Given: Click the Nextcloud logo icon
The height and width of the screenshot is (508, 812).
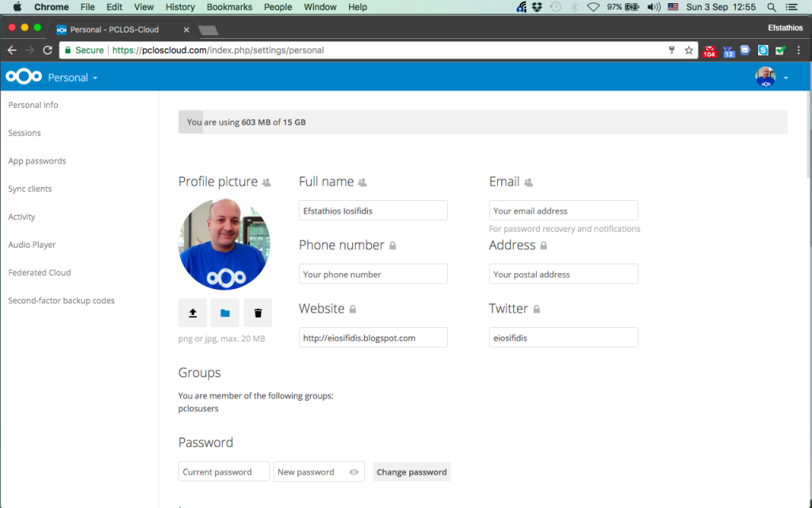Looking at the screenshot, I should coord(24,77).
